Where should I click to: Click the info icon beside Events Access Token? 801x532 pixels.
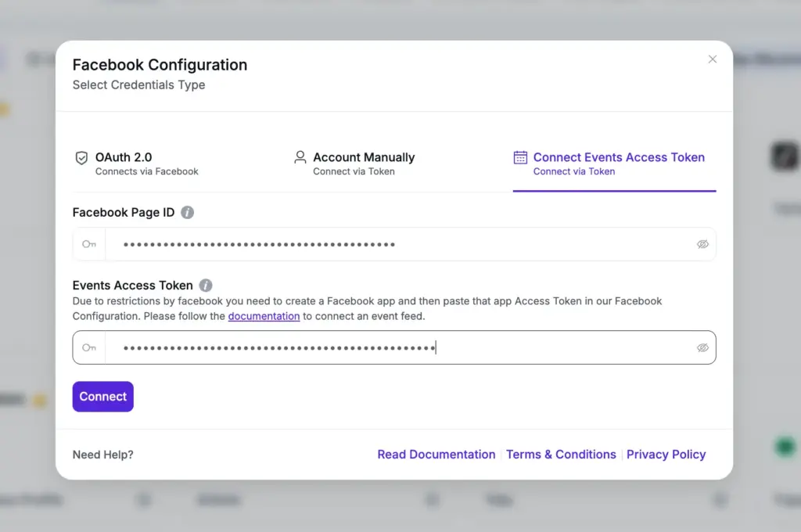pos(206,285)
